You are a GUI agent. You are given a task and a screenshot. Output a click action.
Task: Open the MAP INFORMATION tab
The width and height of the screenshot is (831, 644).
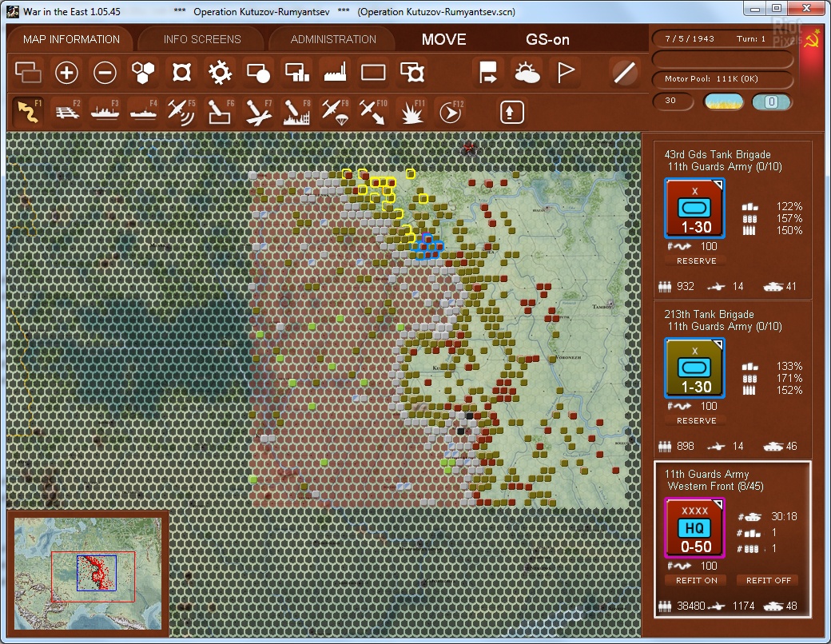point(71,39)
